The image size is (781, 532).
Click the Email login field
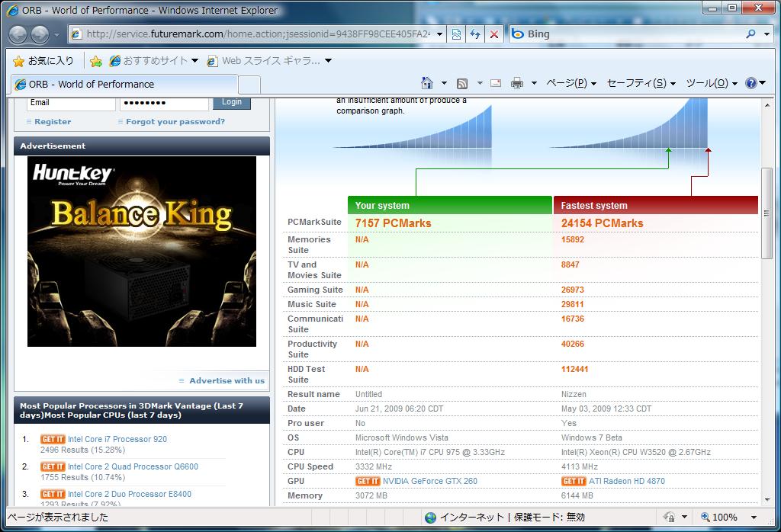point(71,103)
